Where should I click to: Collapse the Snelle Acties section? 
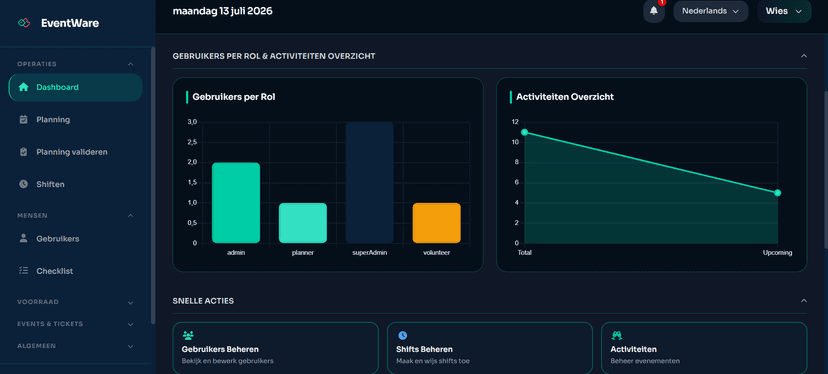click(804, 301)
